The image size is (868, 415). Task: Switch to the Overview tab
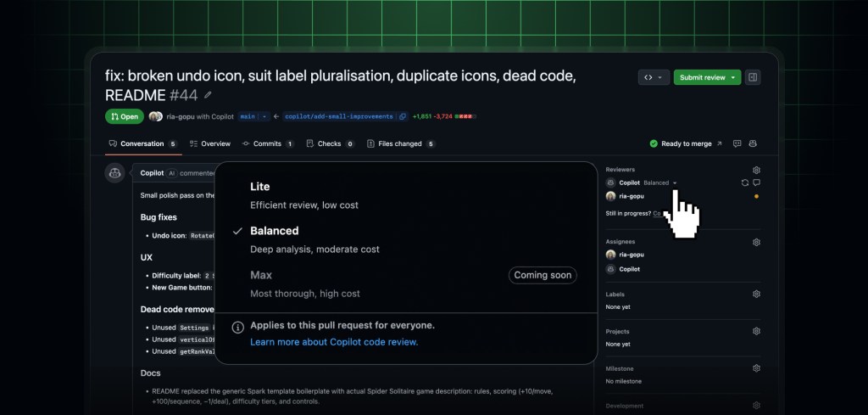[210, 143]
